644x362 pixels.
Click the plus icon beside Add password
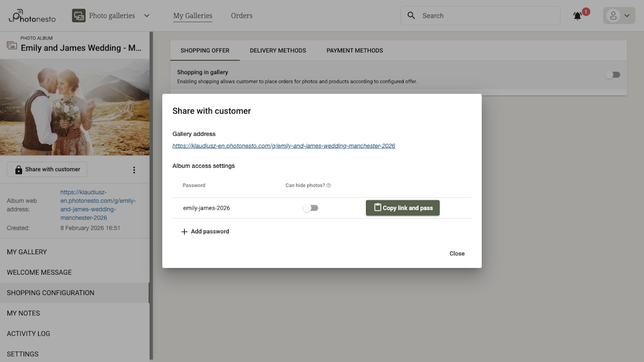point(184,231)
